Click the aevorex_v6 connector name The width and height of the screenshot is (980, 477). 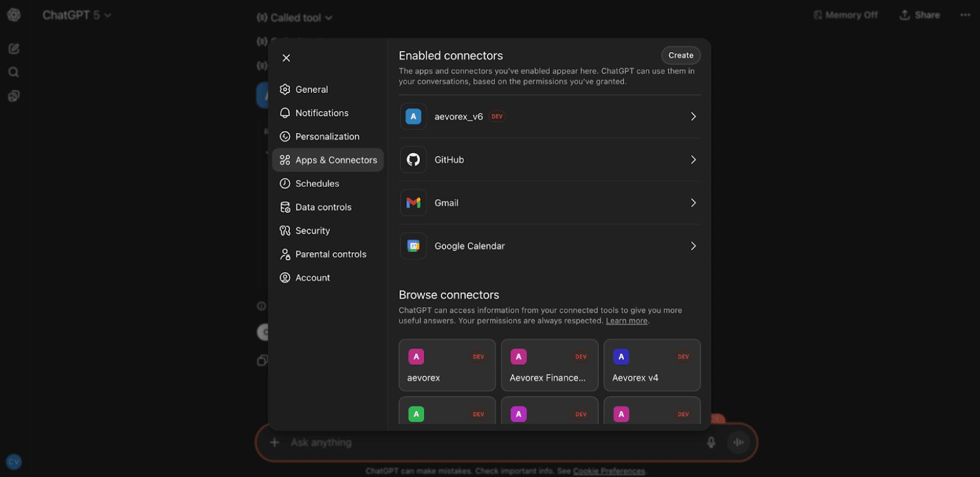click(x=459, y=117)
